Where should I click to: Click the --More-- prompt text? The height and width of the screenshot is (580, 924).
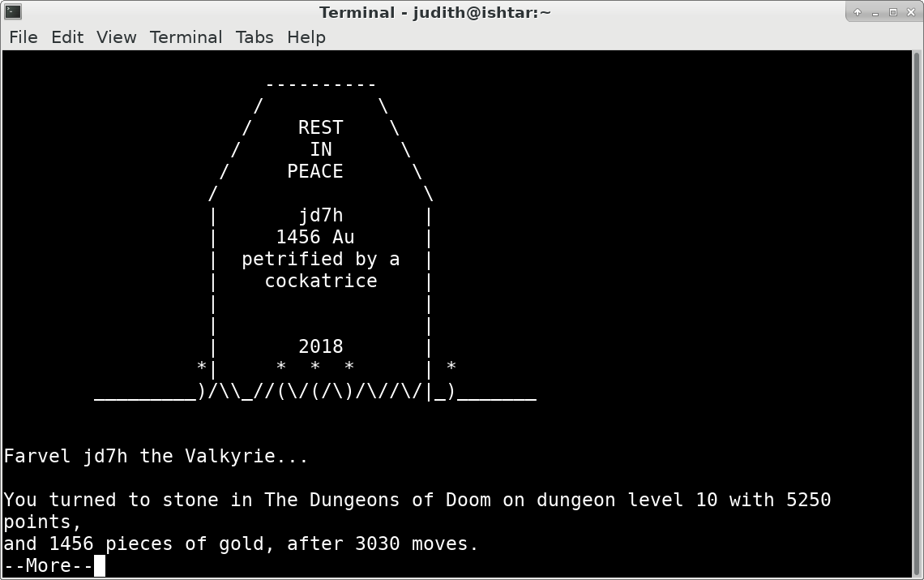(49, 565)
